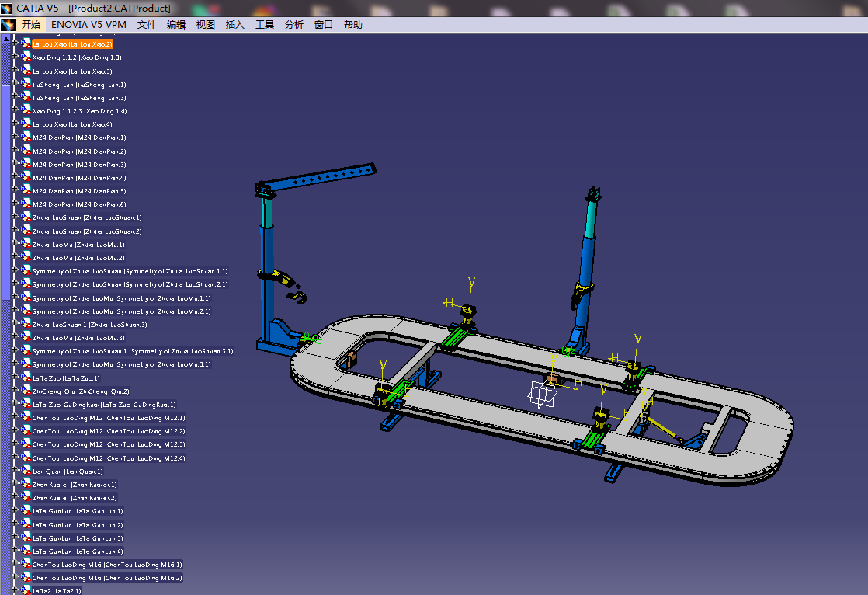
Task: Expand the ChenTou LuoDing M16.1 node
Action: click(x=15, y=564)
